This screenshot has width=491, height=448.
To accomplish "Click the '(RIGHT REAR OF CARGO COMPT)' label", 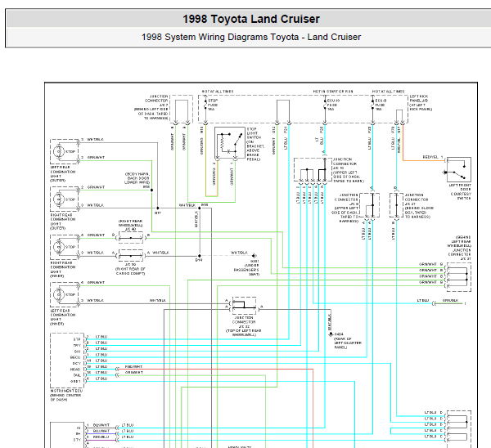I will tap(130, 271).
